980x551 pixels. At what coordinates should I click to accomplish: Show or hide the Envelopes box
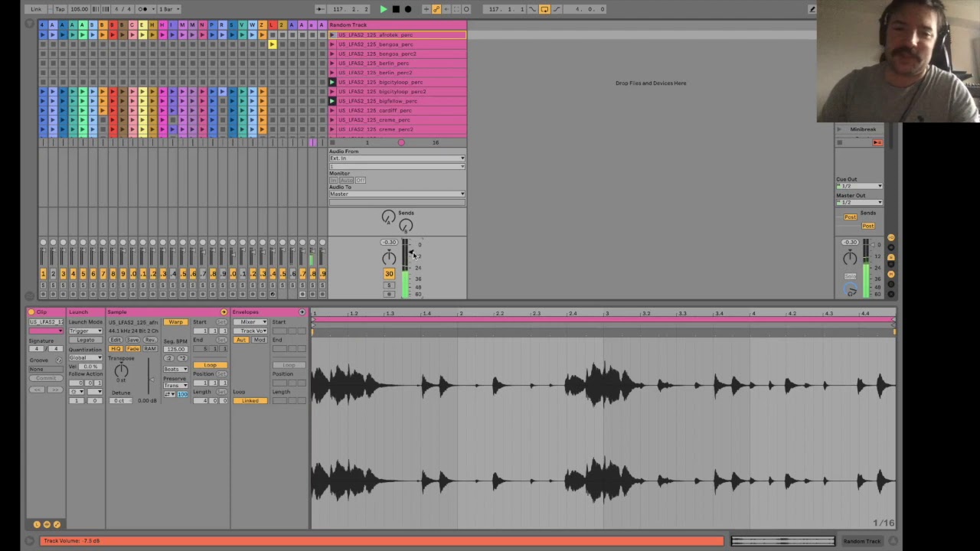point(302,312)
